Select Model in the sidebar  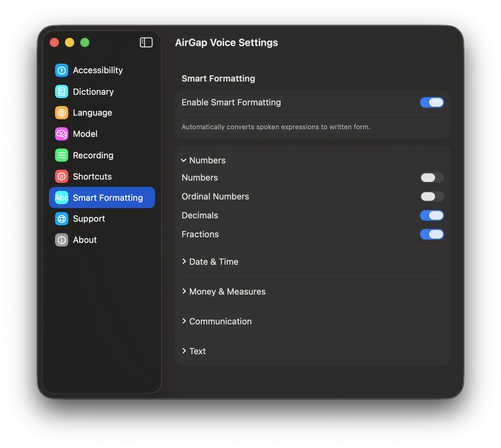click(x=102, y=134)
